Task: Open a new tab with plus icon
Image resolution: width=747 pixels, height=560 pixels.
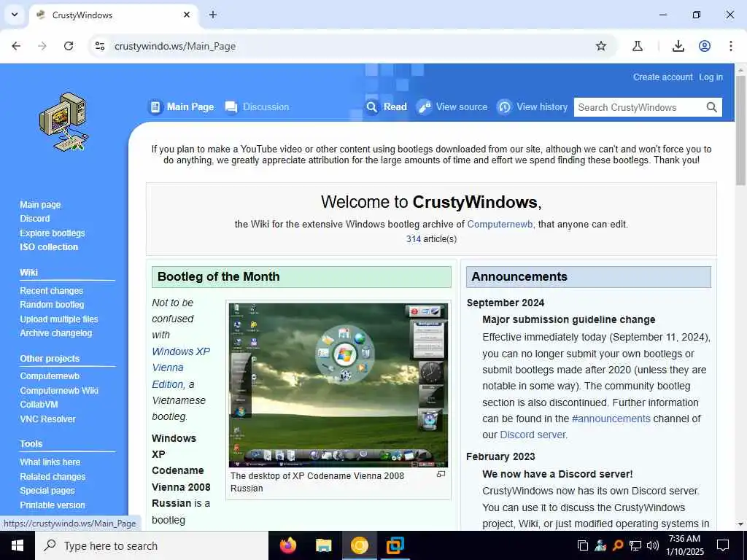Action: click(213, 15)
